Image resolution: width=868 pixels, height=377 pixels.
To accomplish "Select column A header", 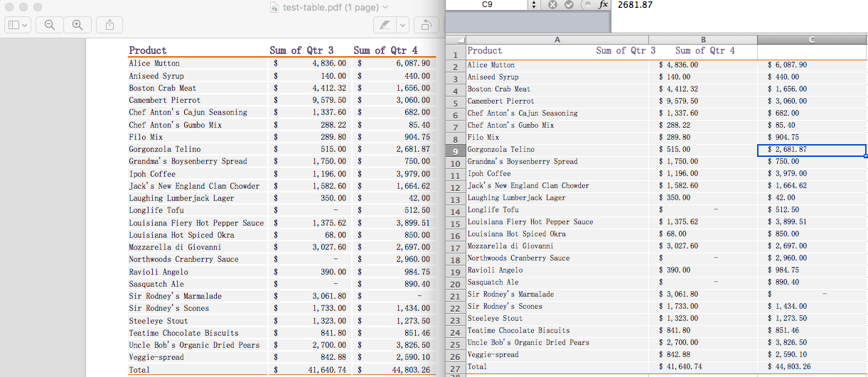I will [557, 40].
